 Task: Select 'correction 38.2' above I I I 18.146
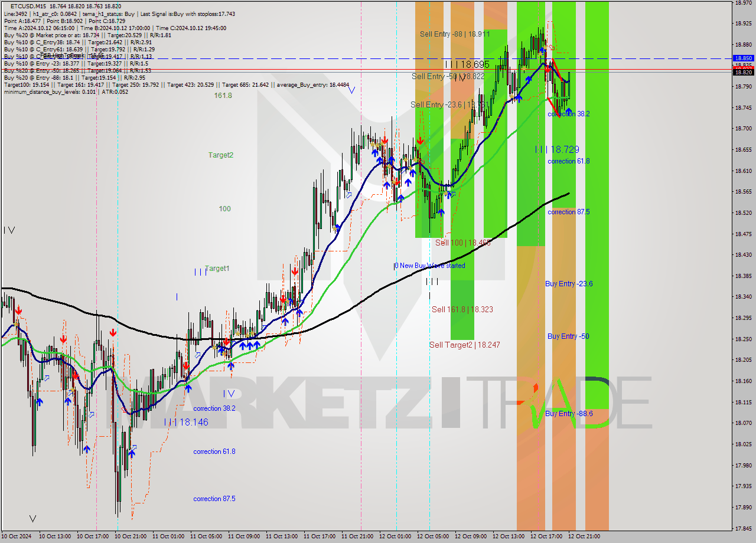pos(214,408)
